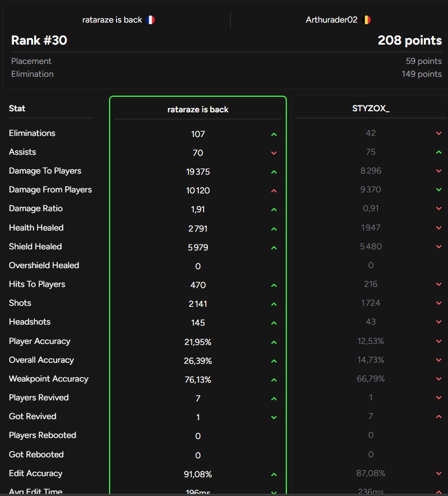Click the arrow beside rataraze Overall Accuracy 26,39%
Viewport: 448px width, 496px height.
pyautogui.click(x=274, y=361)
